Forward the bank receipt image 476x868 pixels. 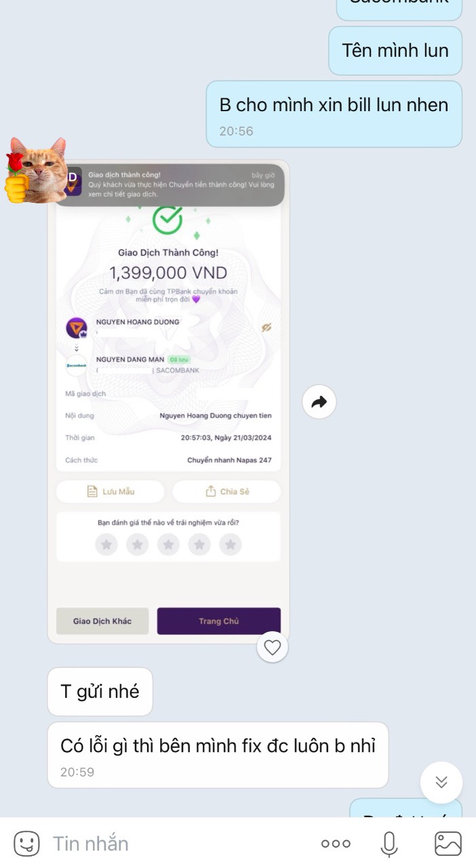(x=319, y=402)
